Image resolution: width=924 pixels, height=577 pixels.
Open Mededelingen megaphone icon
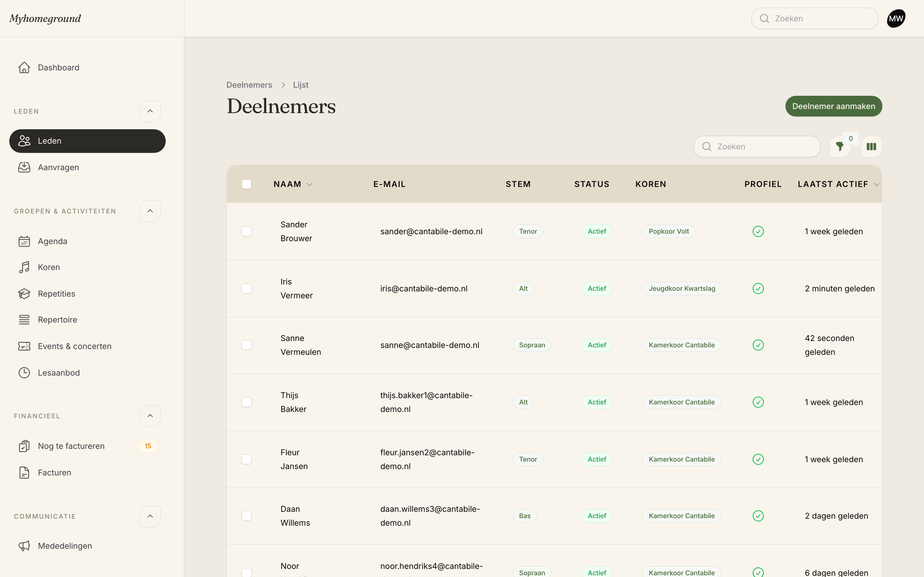click(x=24, y=546)
